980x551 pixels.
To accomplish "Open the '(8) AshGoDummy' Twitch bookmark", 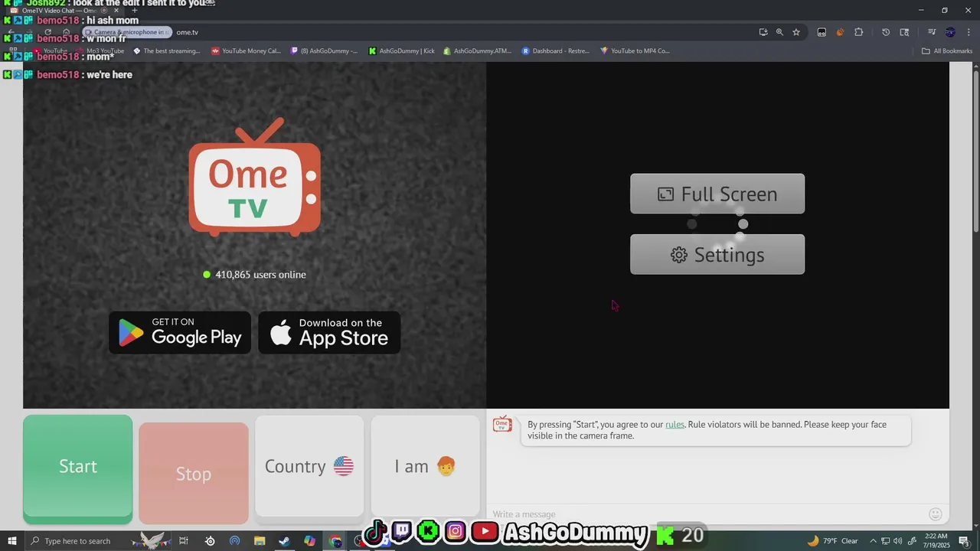I will (x=325, y=51).
